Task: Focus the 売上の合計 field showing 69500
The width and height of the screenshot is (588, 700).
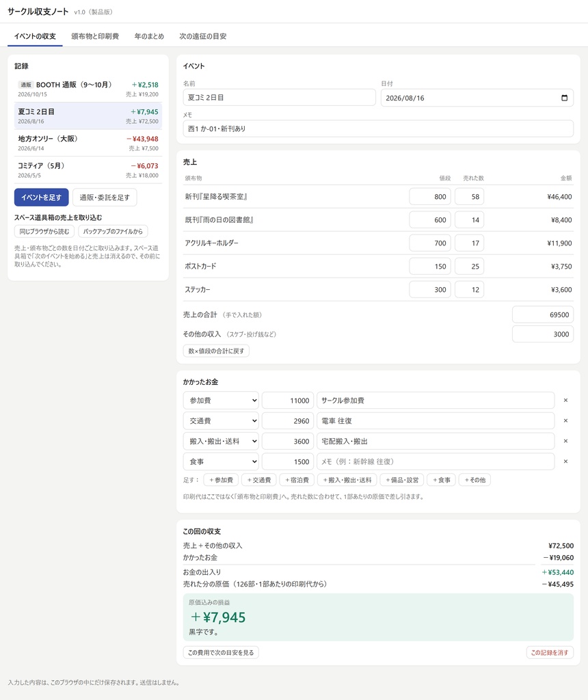Action: coord(543,314)
